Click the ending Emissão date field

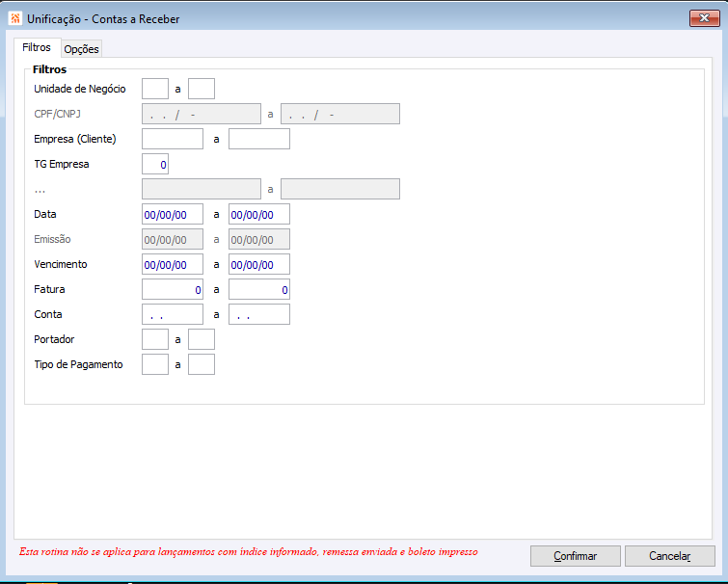point(259,239)
